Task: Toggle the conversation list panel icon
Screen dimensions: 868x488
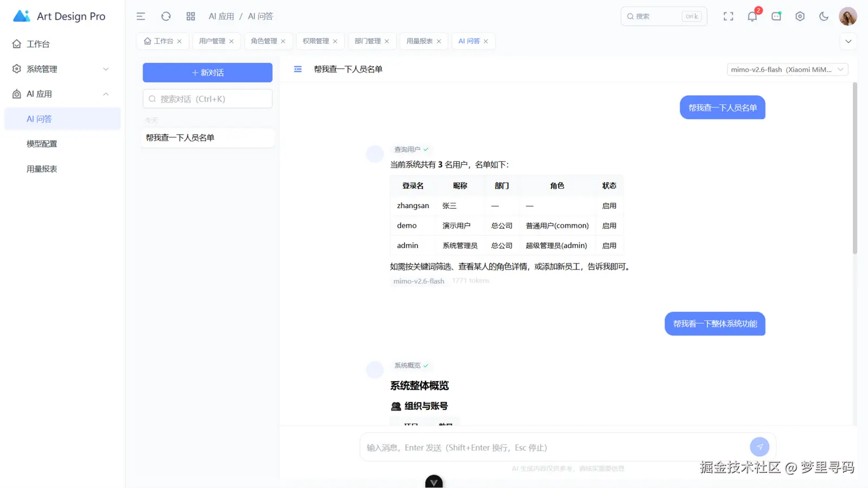Action: [x=298, y=69]
